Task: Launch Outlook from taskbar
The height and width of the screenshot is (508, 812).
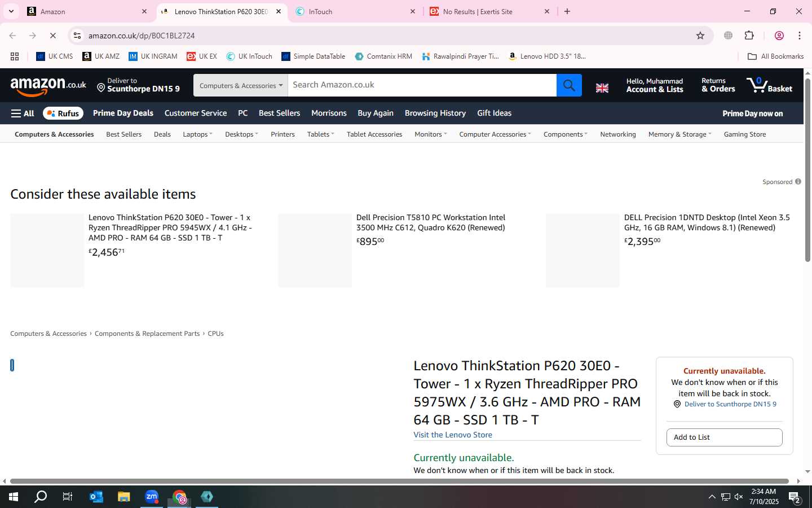Action: [x=96, y=497]
